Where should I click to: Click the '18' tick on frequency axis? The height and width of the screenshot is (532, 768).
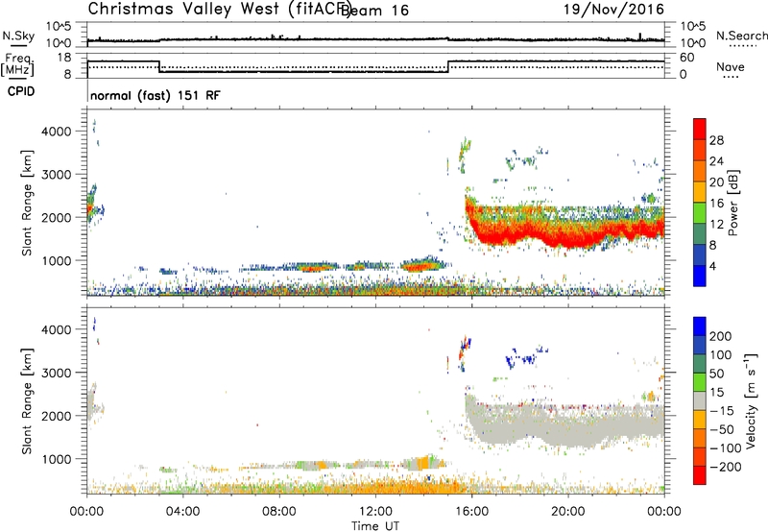point(65,58)
